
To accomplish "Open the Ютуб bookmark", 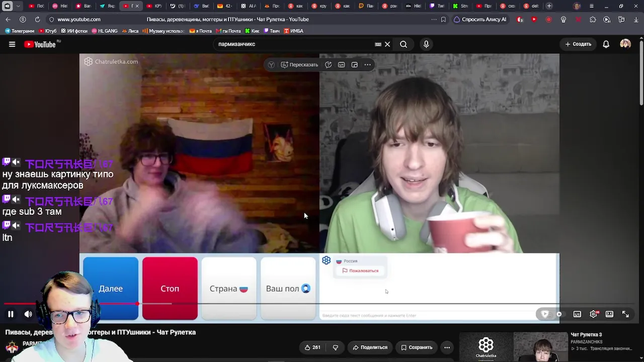I will click(x=48, y=31).
